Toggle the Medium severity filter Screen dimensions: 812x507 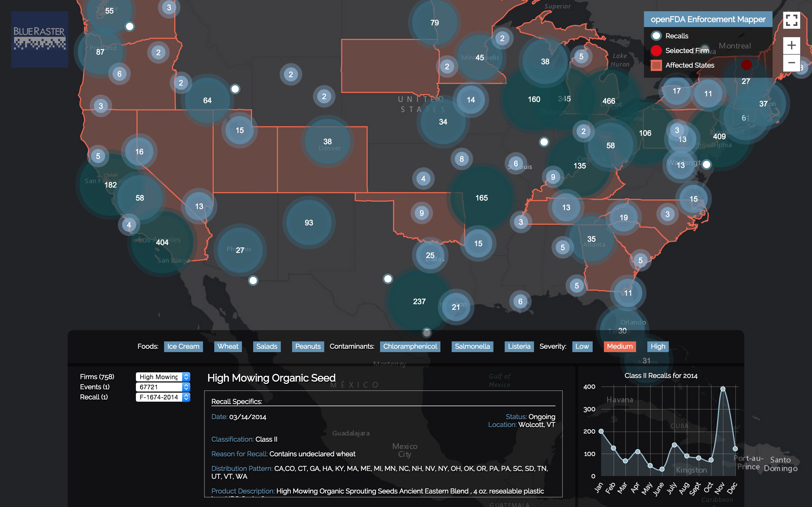619,346
